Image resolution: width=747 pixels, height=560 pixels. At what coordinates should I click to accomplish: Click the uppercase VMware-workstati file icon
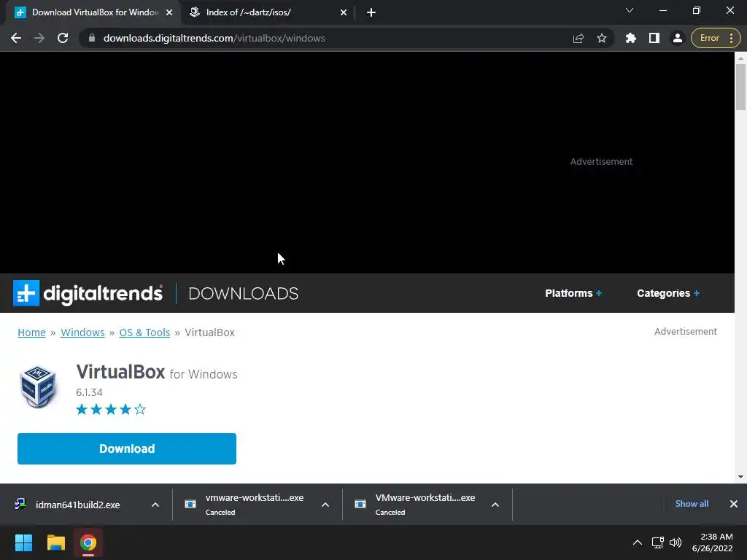tap(360, 505)
